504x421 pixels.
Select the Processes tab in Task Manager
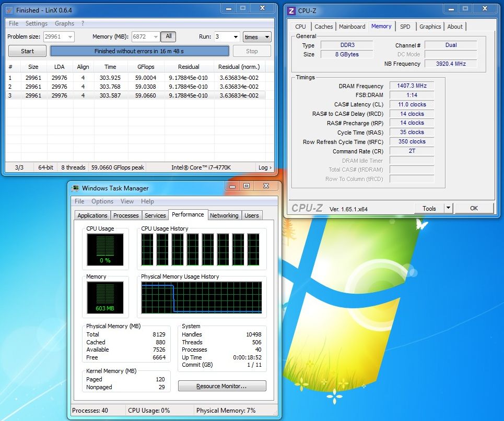click(x=126, y=215)
